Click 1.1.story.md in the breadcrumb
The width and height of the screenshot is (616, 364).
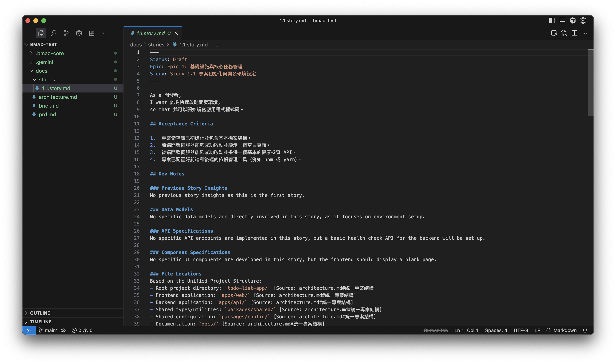193,45
